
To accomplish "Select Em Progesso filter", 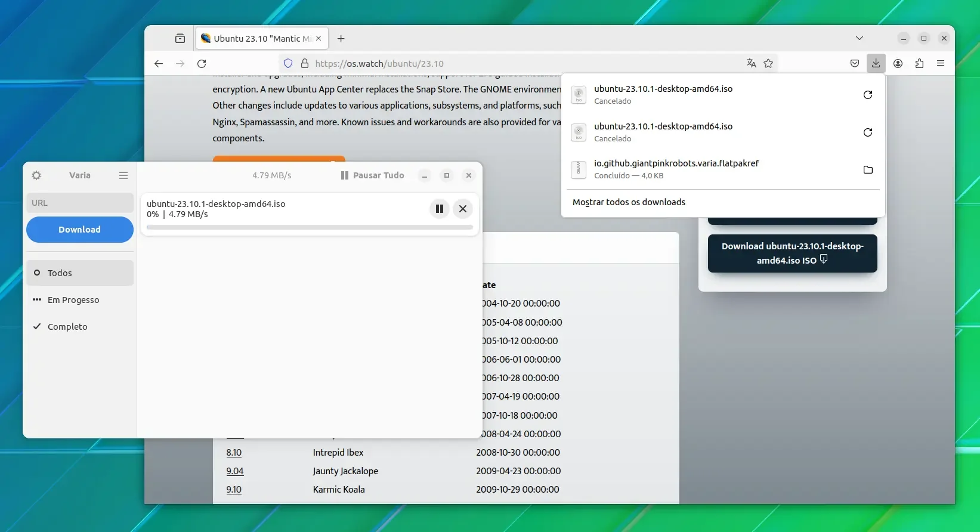I will pos(80,300).
